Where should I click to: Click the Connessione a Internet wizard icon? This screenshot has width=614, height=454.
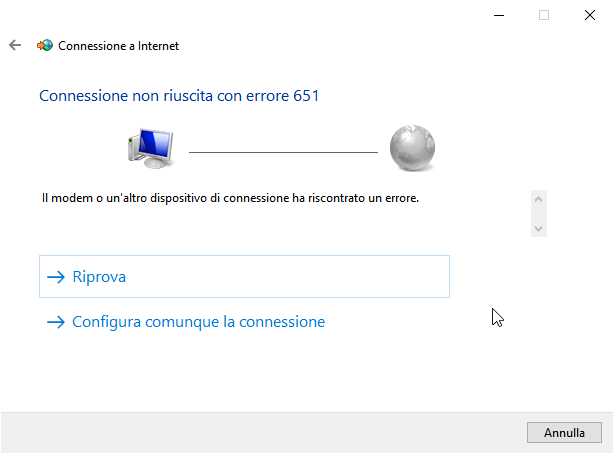pyautogui.click(x=45, y=45)
